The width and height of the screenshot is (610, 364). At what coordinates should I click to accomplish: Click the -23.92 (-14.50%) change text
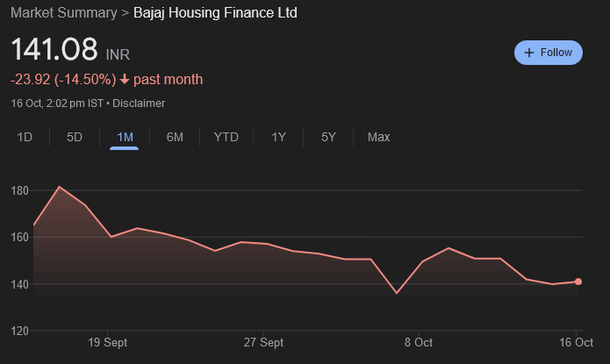[63, 79]
